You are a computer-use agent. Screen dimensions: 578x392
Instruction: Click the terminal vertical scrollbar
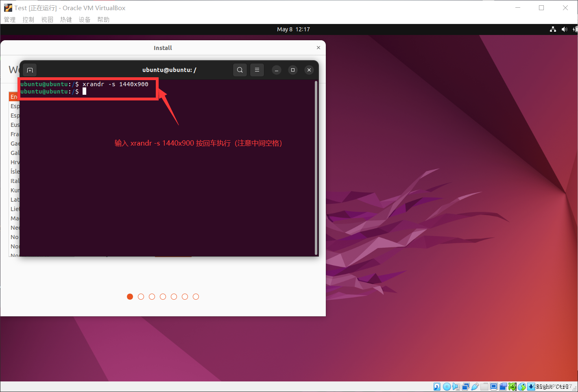316,168
